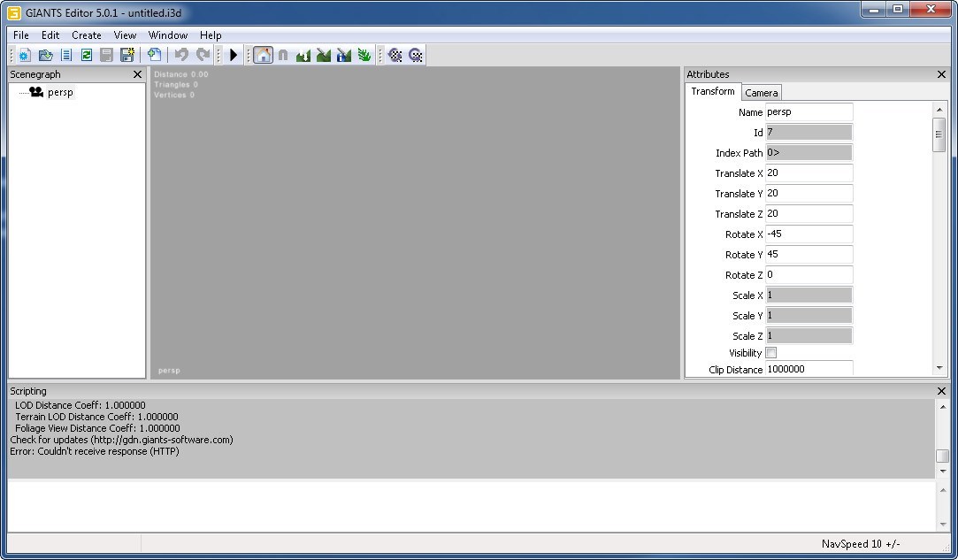Viewport: 958px width, 560px height.
Task: Edit the Translate X value field
Action: tap(808, 173)
